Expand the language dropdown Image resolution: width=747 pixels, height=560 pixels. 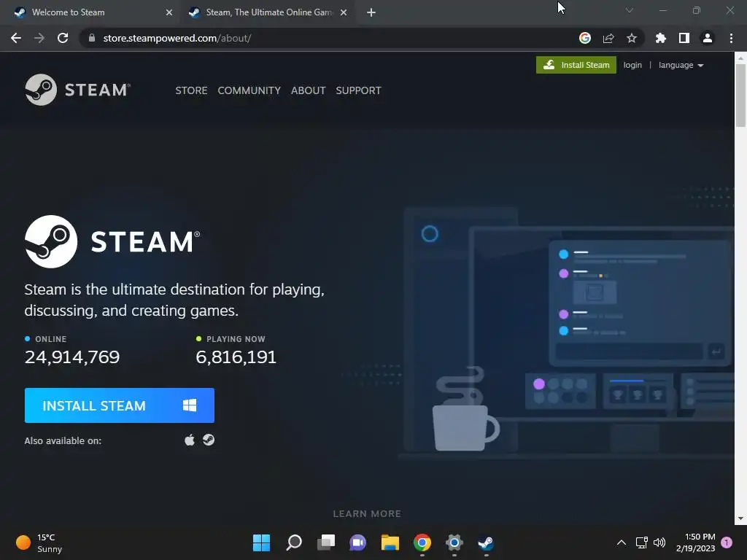pyautogui.click(x=681, y=65)
